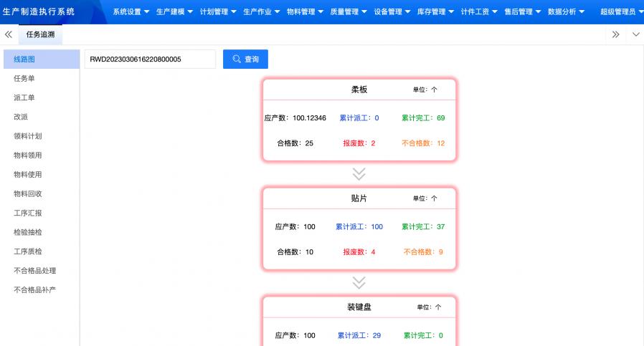This screenshot has width=644, height=346.
Task: Open 数据分析 in the top menu
Action: (x=566, y=12)
